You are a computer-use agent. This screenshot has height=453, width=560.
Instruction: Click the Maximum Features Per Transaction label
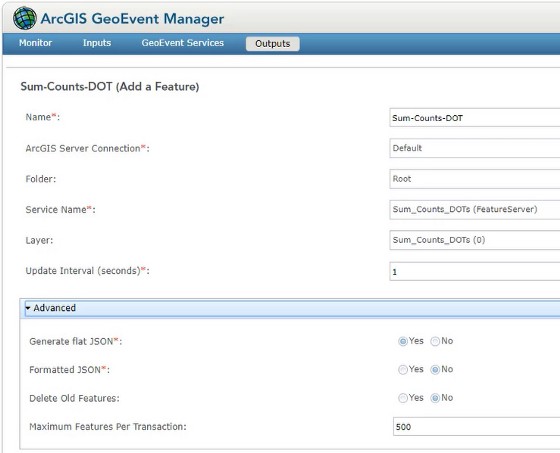108,427
